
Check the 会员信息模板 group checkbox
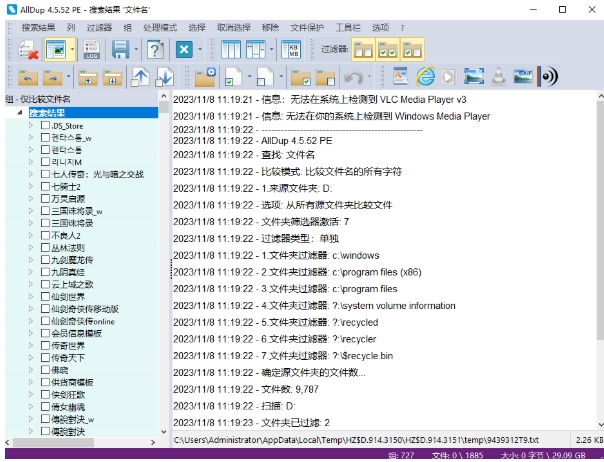coord(45,333)
